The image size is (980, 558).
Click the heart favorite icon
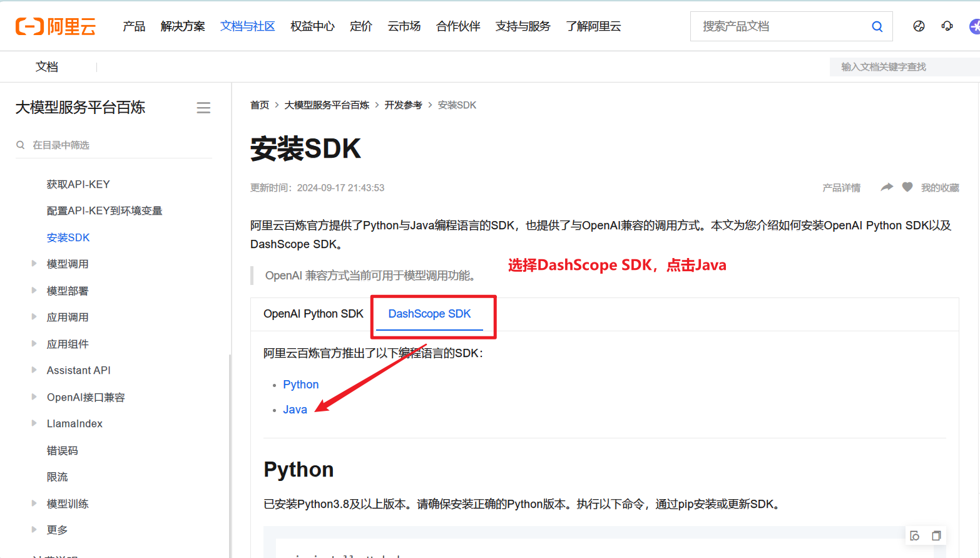click(x=907, y=187)
